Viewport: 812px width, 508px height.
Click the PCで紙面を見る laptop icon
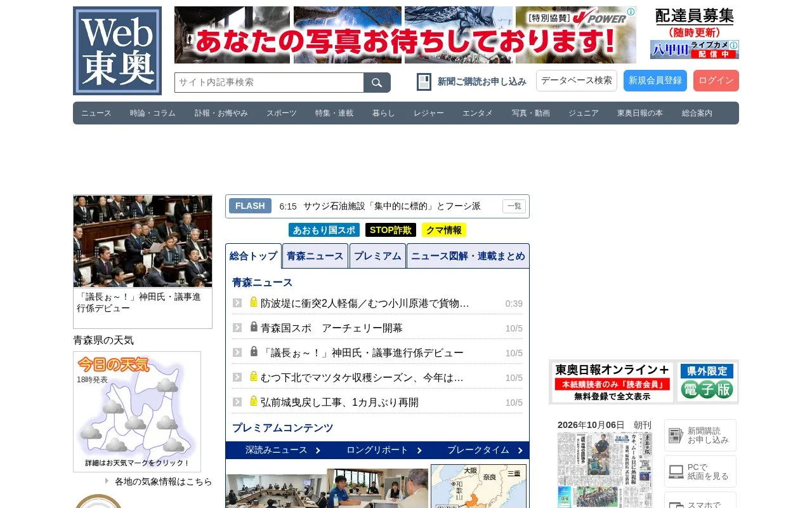pyautogui.click(x=676, y=472)
